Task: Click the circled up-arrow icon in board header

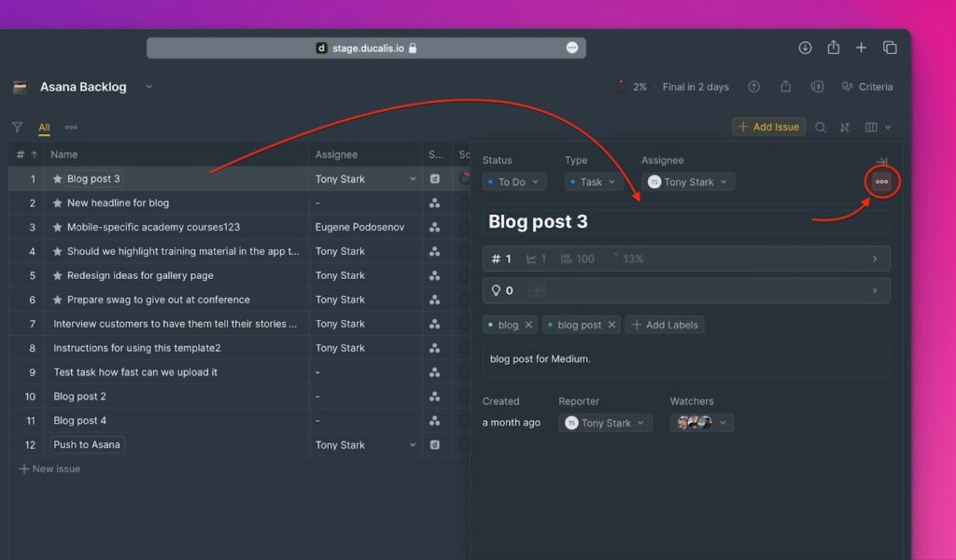Action: point(754,87)
